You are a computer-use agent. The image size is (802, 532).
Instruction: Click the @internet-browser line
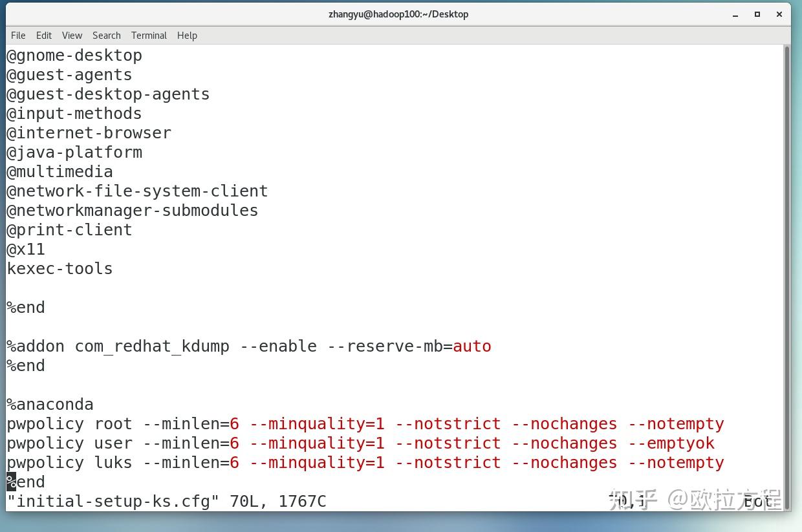coord(89,133)
